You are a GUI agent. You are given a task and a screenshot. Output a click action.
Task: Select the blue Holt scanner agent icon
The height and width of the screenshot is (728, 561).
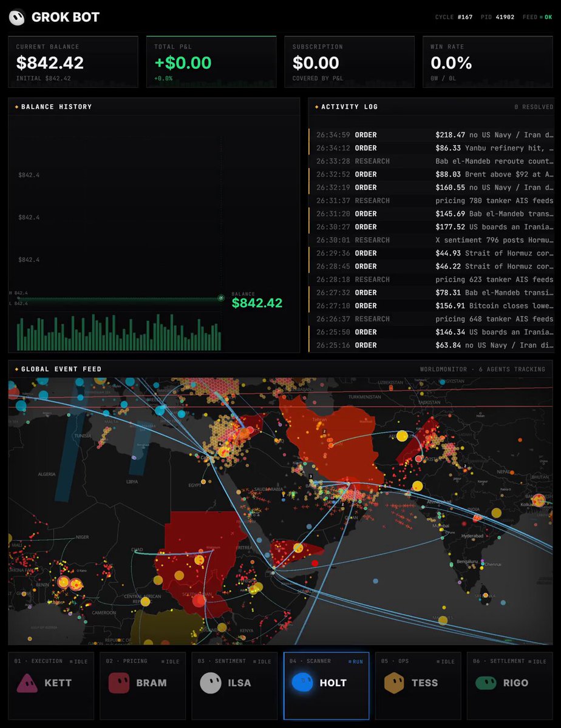point(302,683)
